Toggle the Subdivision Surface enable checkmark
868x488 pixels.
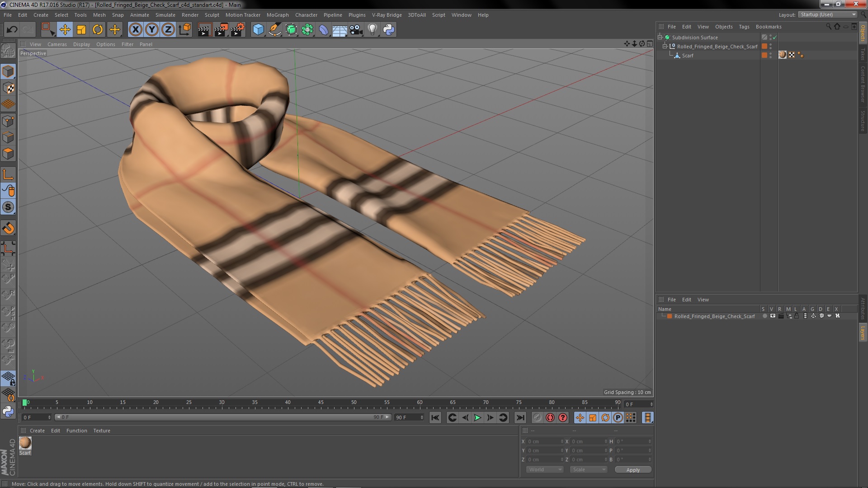pos(775,38)
